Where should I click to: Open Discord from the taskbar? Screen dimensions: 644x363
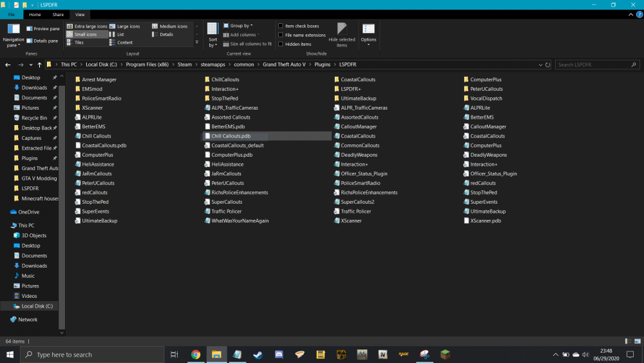[x=279, y=355]
